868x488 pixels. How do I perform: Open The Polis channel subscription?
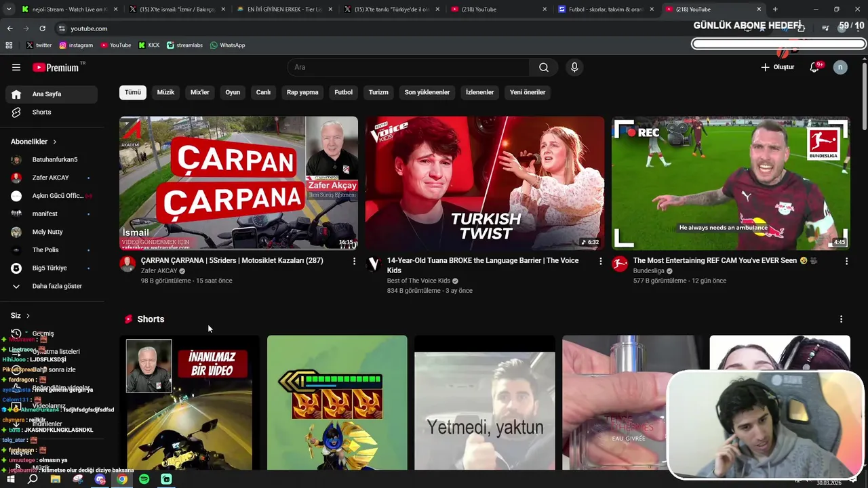pyautogui.click(x=52, y=250)
